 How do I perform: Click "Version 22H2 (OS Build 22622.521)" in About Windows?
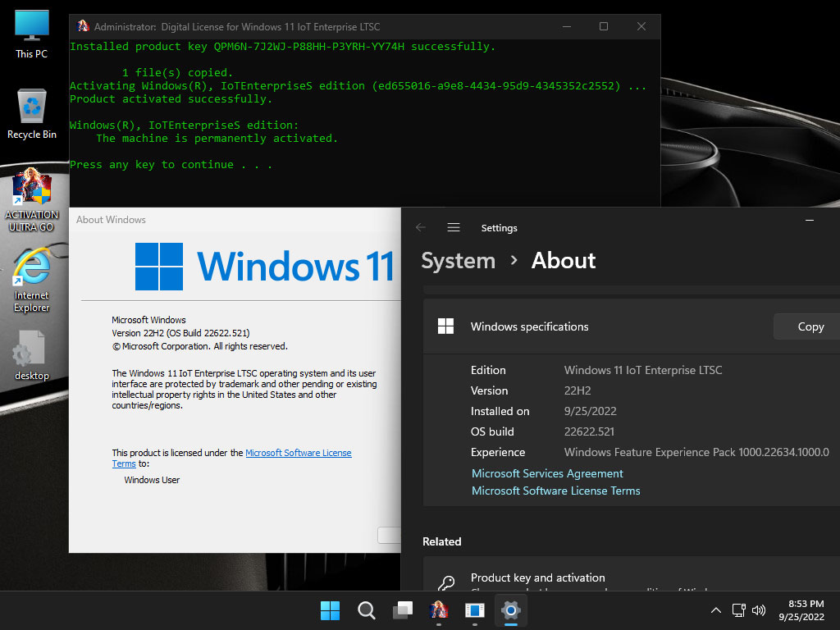tap(180, 333)
